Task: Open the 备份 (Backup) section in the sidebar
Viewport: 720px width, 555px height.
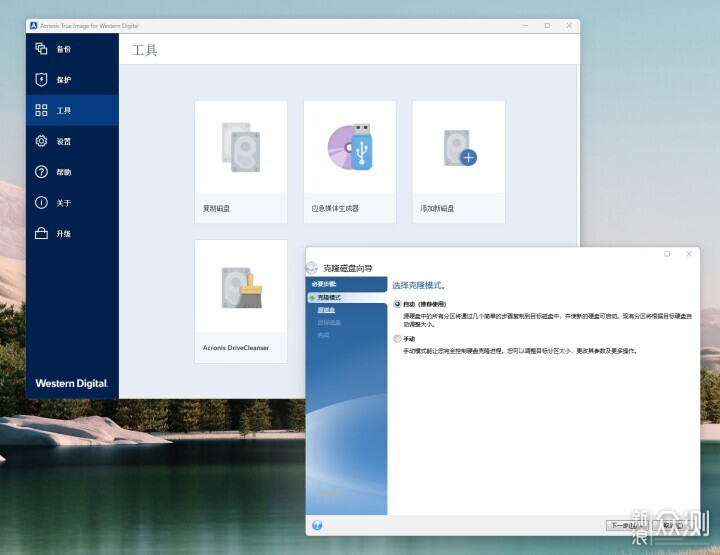Action: [72, 49]
